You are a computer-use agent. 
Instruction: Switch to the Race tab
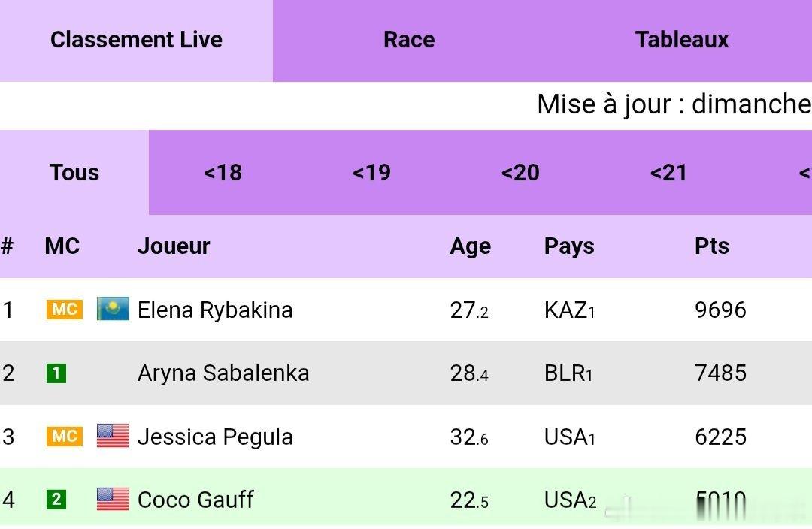point(409,41)
